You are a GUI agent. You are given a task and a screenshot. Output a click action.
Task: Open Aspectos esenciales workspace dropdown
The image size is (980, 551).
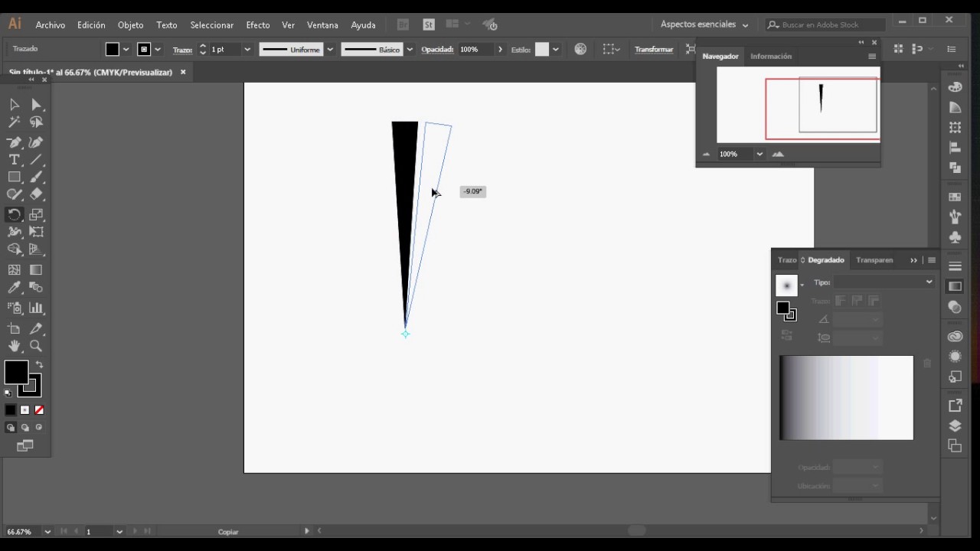[704, 24]
